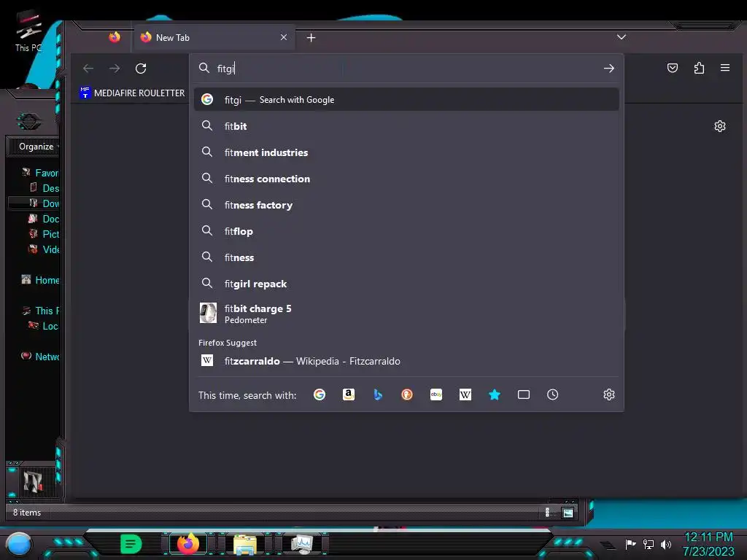
Task: Go forward using the right arrow
Action: click(x=115, y=69)
